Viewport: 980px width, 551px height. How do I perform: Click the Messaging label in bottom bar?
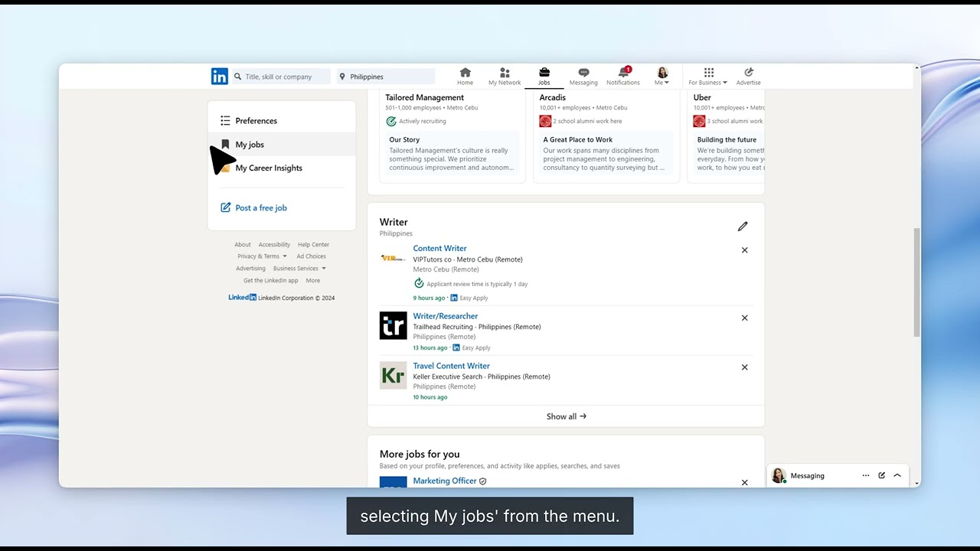click(x=807, y=475)
